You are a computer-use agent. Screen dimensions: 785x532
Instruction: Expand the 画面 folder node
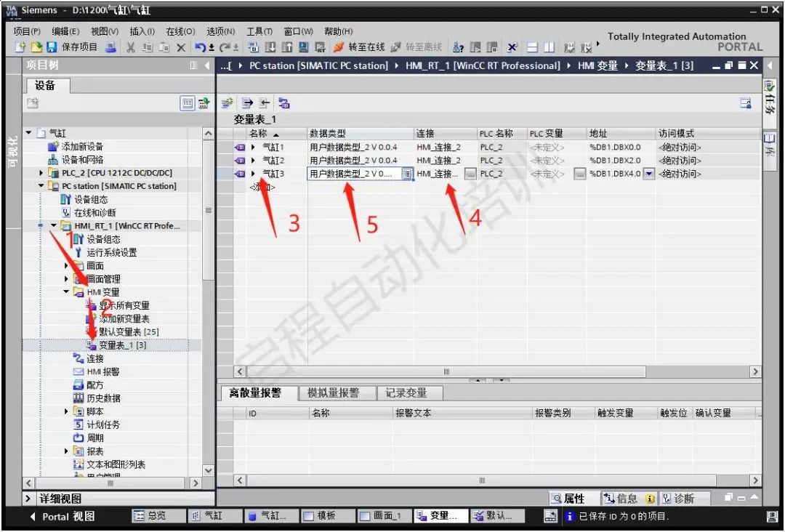[66, 265]
